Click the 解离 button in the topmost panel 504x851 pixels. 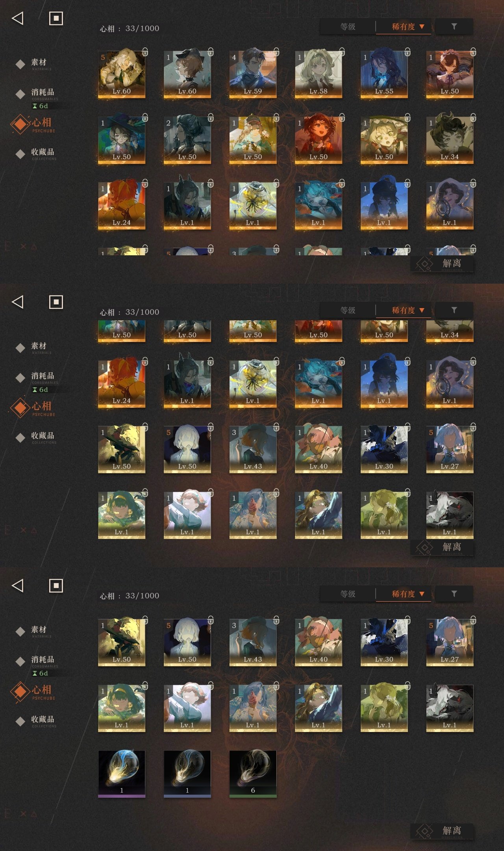[x=442, y=264]
